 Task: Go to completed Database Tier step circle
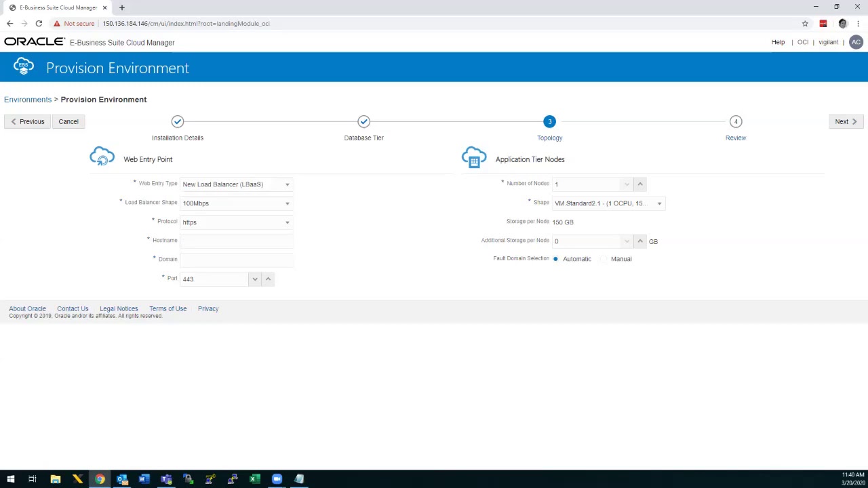[363, 121]
